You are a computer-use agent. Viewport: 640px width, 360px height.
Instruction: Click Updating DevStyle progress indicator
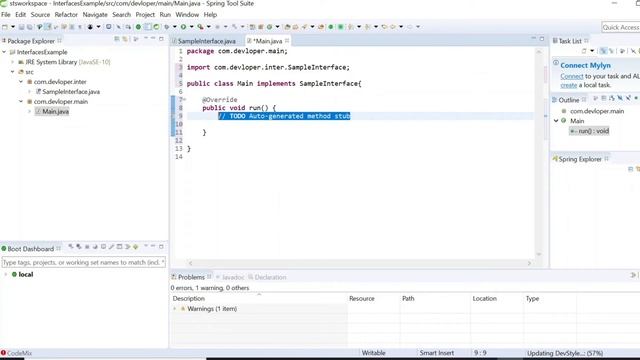point(565,353)
